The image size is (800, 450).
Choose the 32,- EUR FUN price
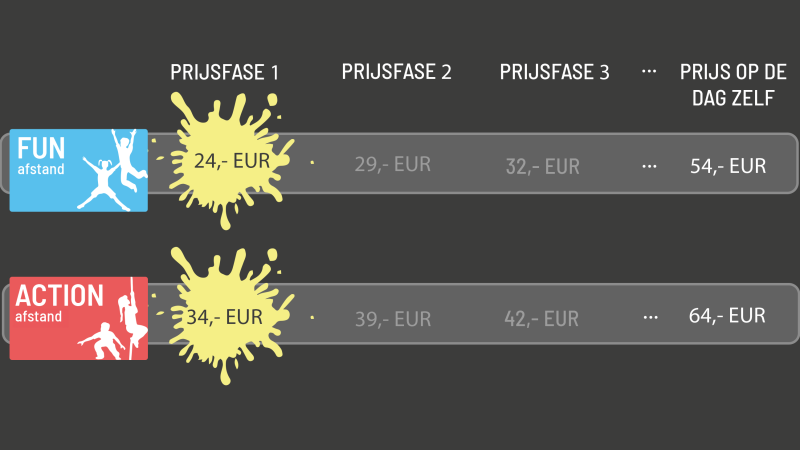pyautogui.click(x=543, y=166)
